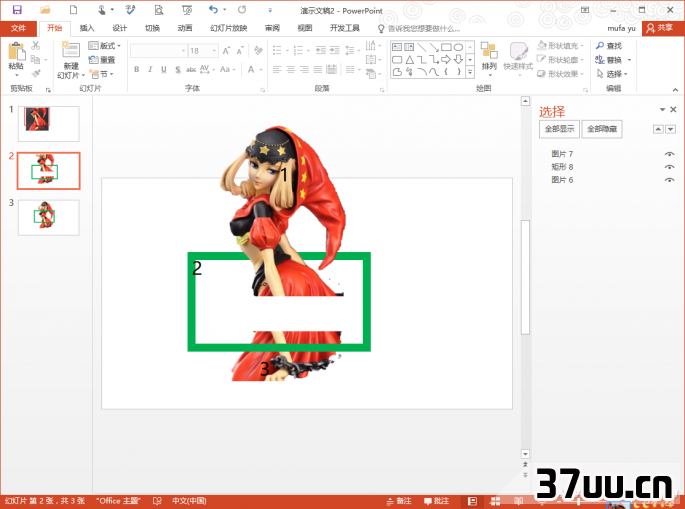685x509 pixels.
Task: Select the rectangle shape in shapes gallery
Action: (446, 47)
